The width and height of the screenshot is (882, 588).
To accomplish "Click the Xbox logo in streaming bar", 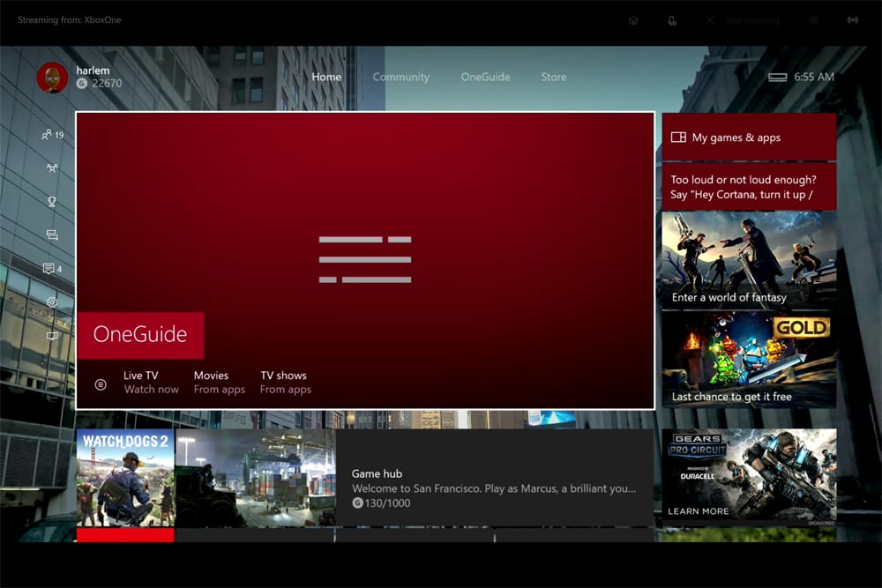I will [633, 21].
